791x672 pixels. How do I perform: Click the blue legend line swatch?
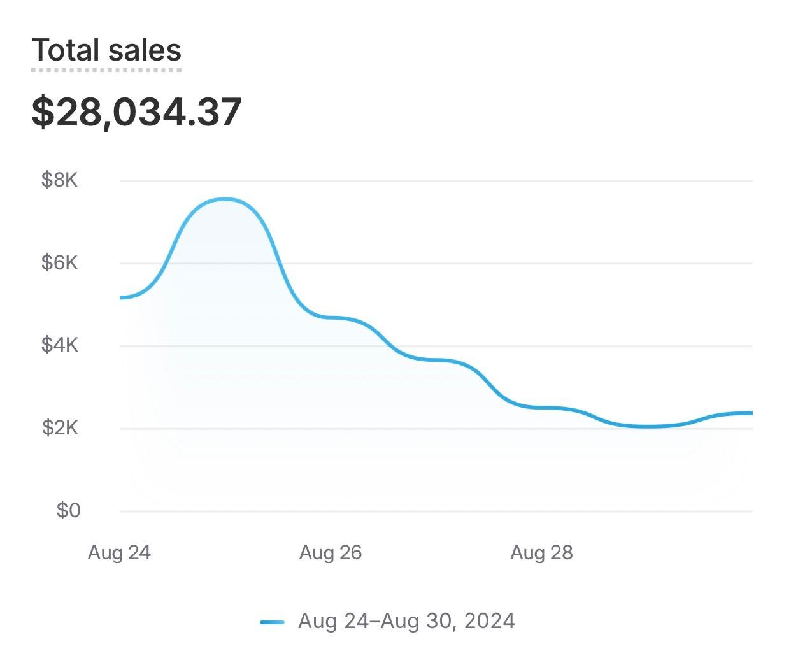click(x=272, y=622)
